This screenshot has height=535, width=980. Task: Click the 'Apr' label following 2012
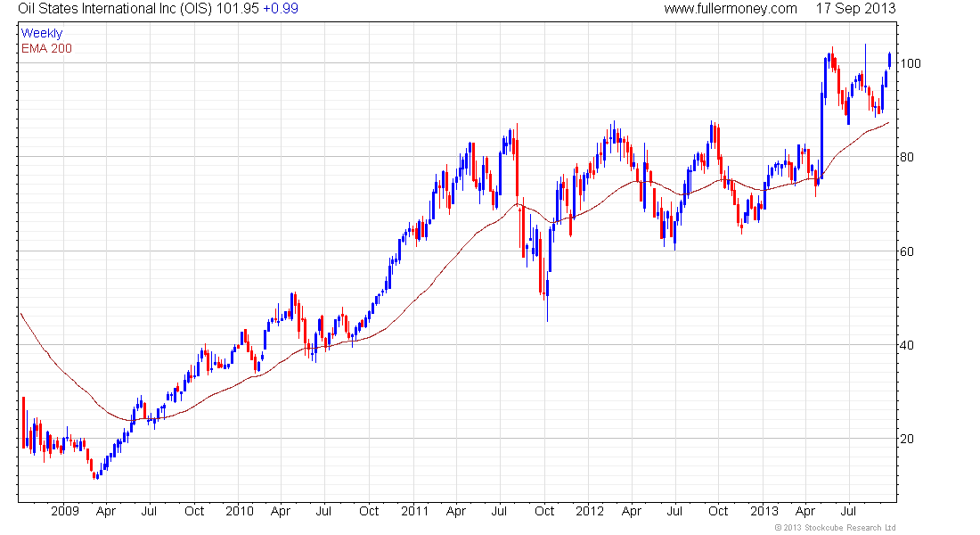pos(632,512)
